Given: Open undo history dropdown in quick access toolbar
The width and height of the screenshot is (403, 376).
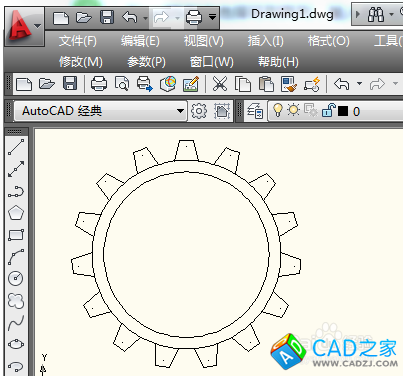Looking at the screenshot, I should (x=145, y=18).
